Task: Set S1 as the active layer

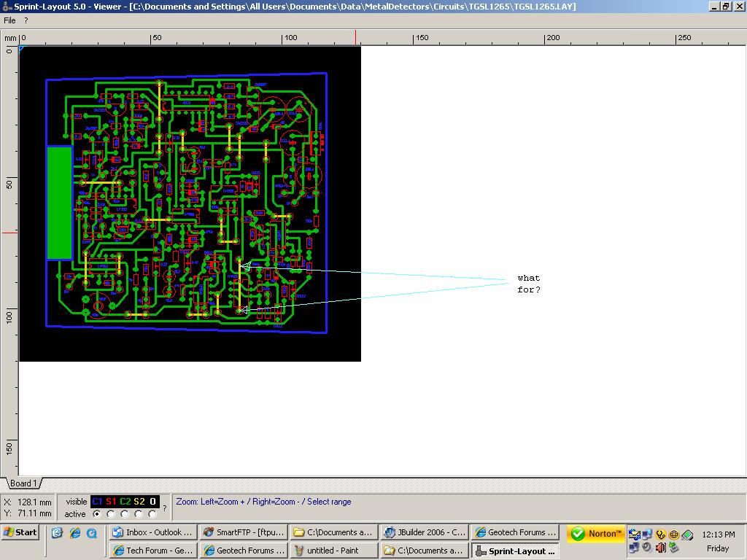Action: 111,514
